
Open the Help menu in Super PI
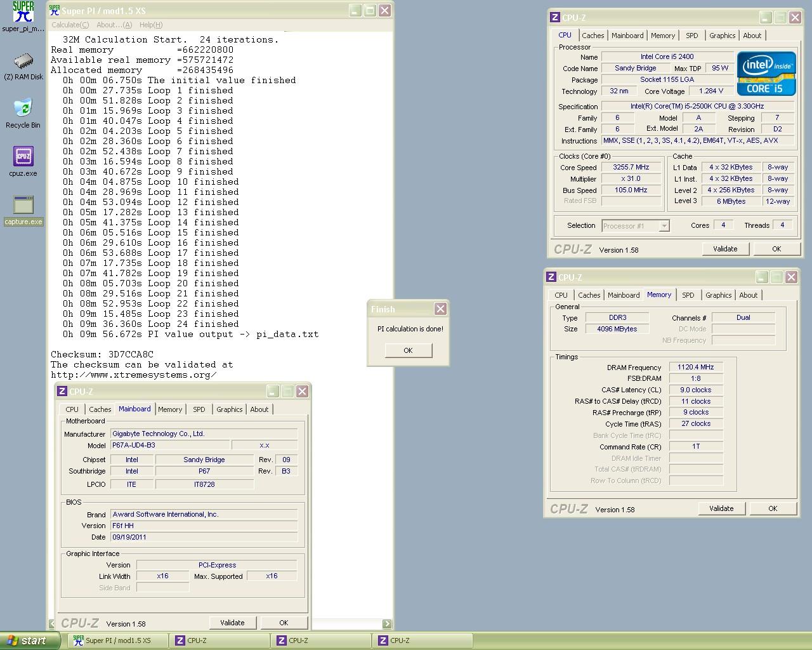point(151,25)
